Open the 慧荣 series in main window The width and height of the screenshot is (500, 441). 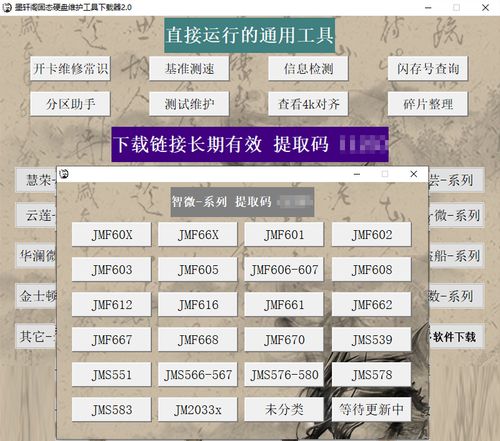pyautogui.click(x=36, y=180)
